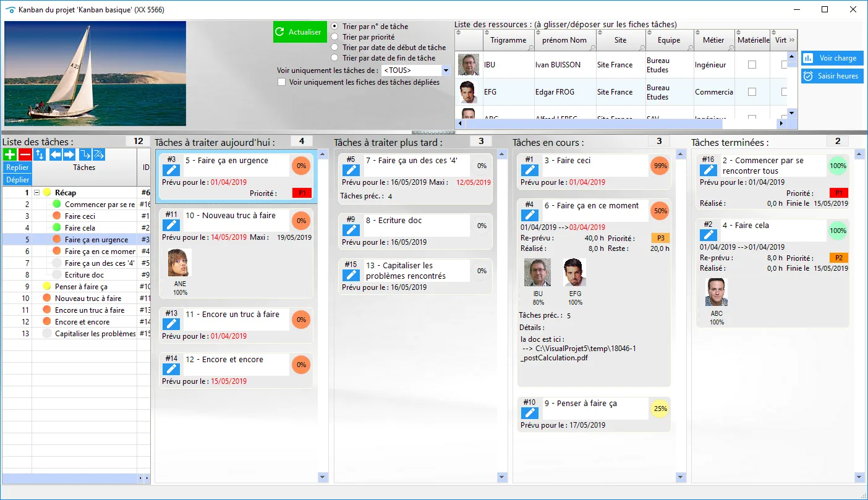Viewport: 868px width, 500px height.
Task: Check Matérielle box for Ivan BUISSON
Action: coord(752,65)
